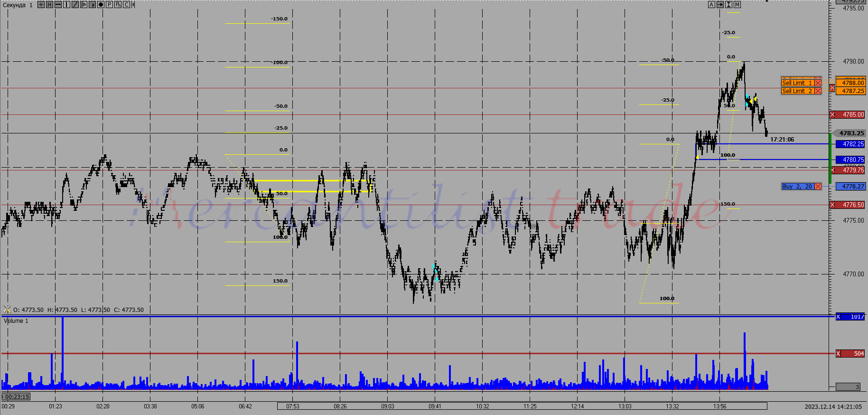
Task: Select the H toolbar button
Action: click(x=49, y=5)
